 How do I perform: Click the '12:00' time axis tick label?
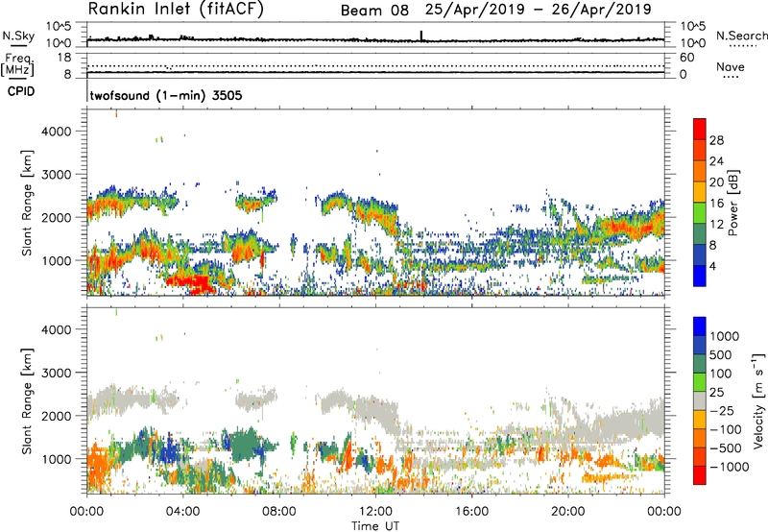click(x=375, y=512)
